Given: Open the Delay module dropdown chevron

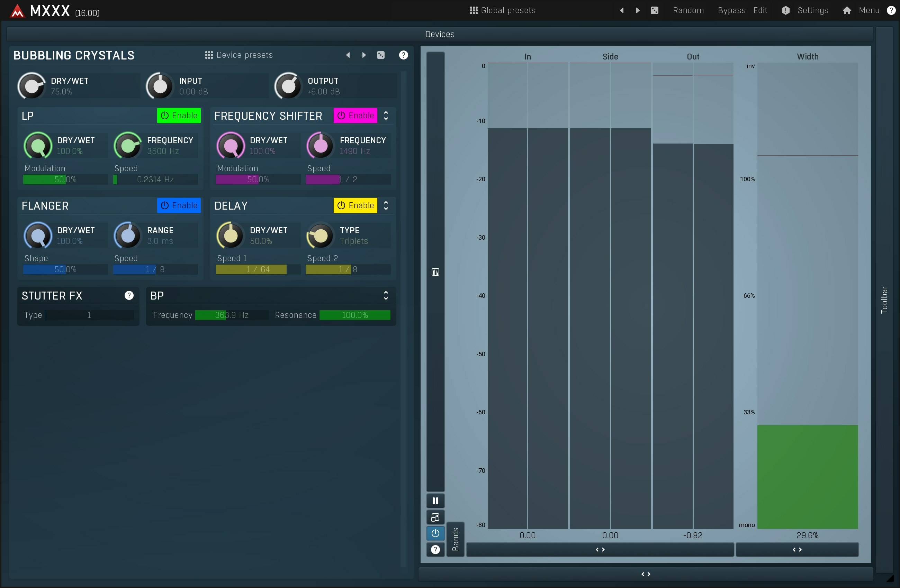Looking at the screenshot, I should 386,205.
